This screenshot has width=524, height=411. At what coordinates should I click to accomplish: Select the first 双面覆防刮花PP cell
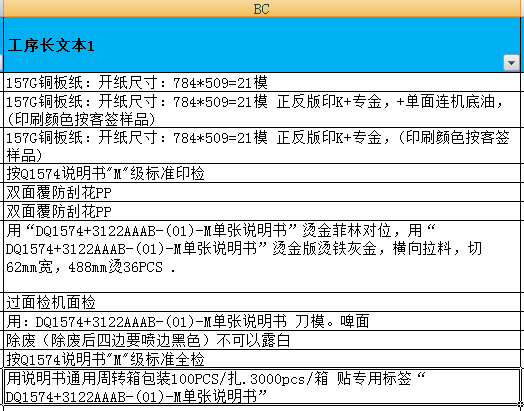coord(262,192)
